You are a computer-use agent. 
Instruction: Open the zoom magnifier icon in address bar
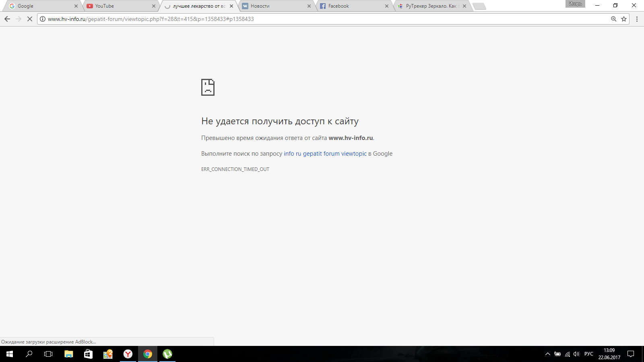tap(614, 19)
